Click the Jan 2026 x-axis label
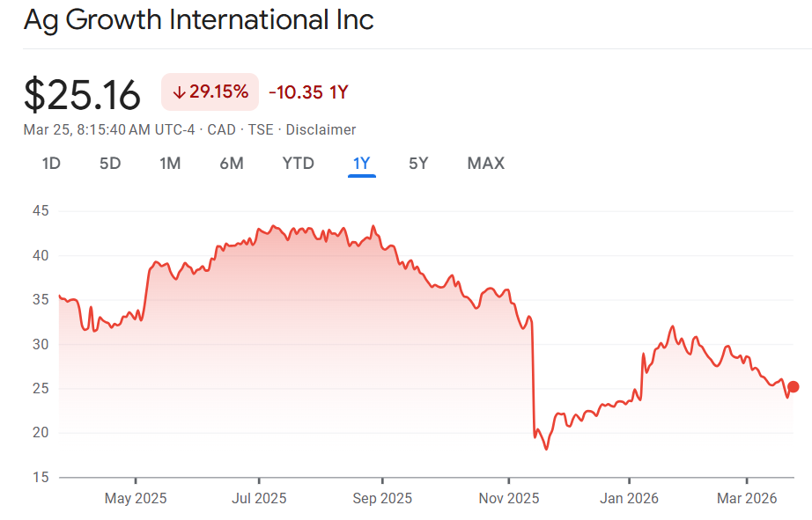This screenshot has width=812, height=520. pos(629,498)
